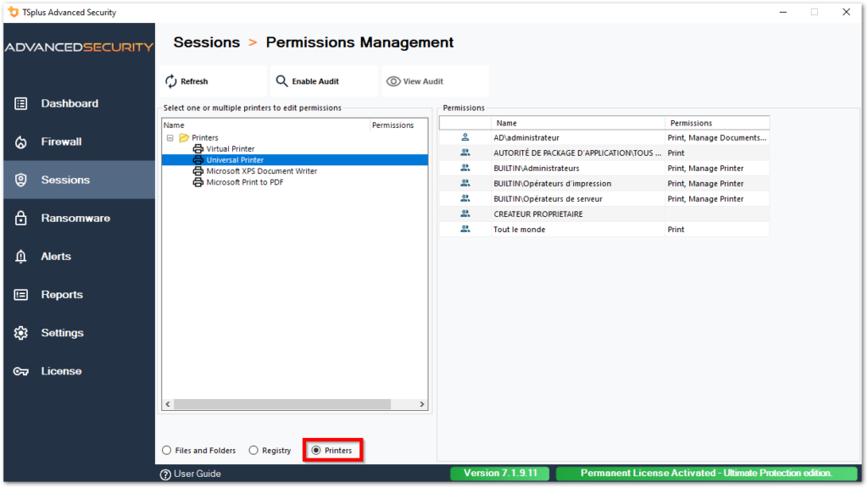Click the Alerts bell icon in sidebar
The width and height of the screenshot is (868, 488).
click(x=19, y=256)
